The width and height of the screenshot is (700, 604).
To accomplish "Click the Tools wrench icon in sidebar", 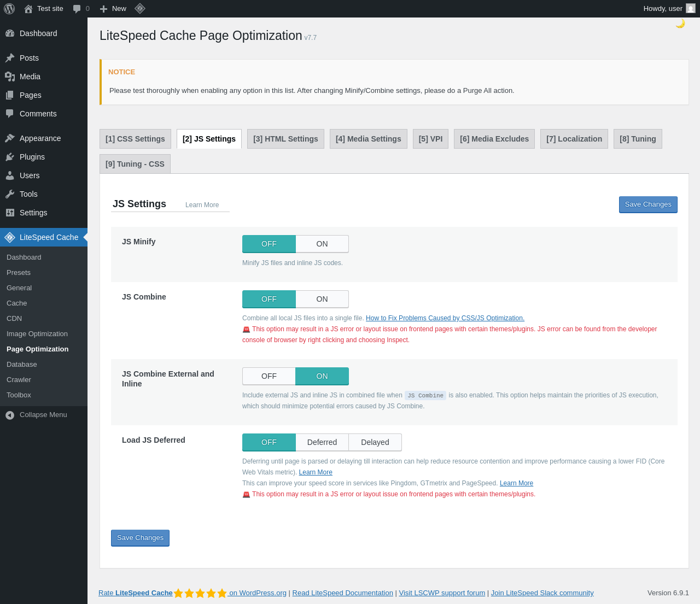I will (x=10, y=194).
